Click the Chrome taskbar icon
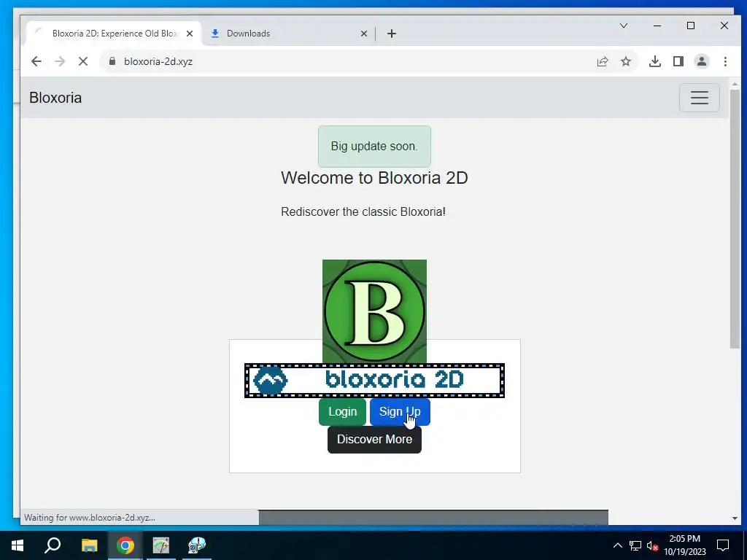The image size is (747, 560). (125, 545)
